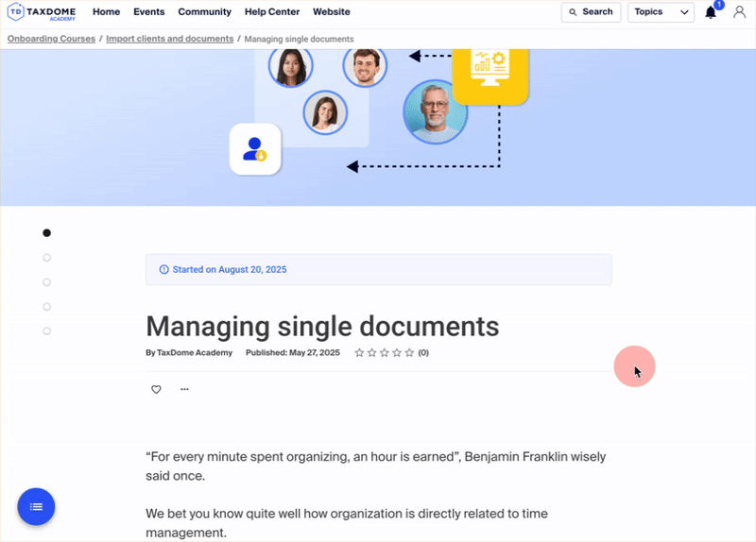The image size is (756, 542).
Task: Jump to the second section dot
Action: click(47, 258)
